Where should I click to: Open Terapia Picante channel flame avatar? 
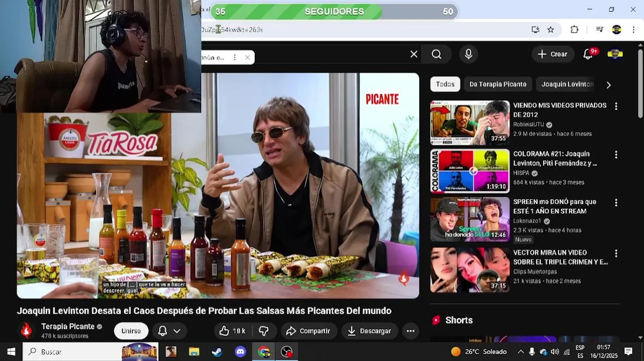27,330
